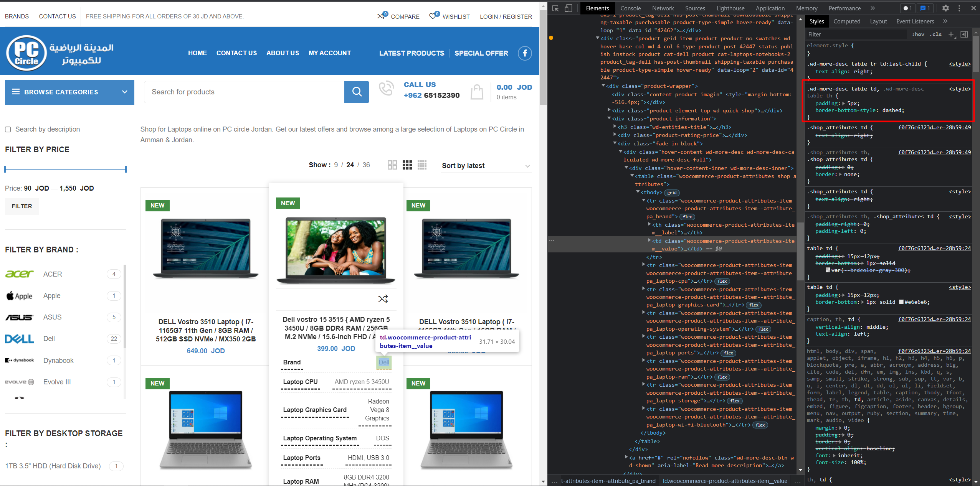Click the #e6e6e6 border color swatch

coord(901,302)
